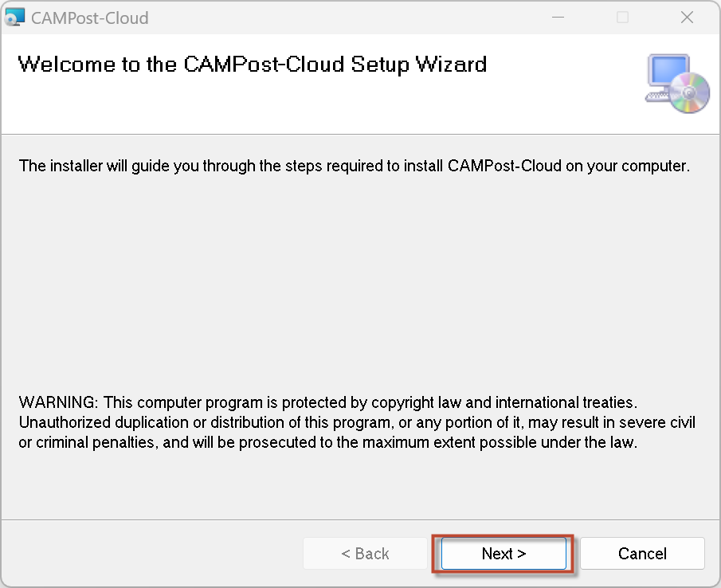This screenshot has width=721, height=588.
Task: Click the word Wizard in the heading
Action: 451,65
